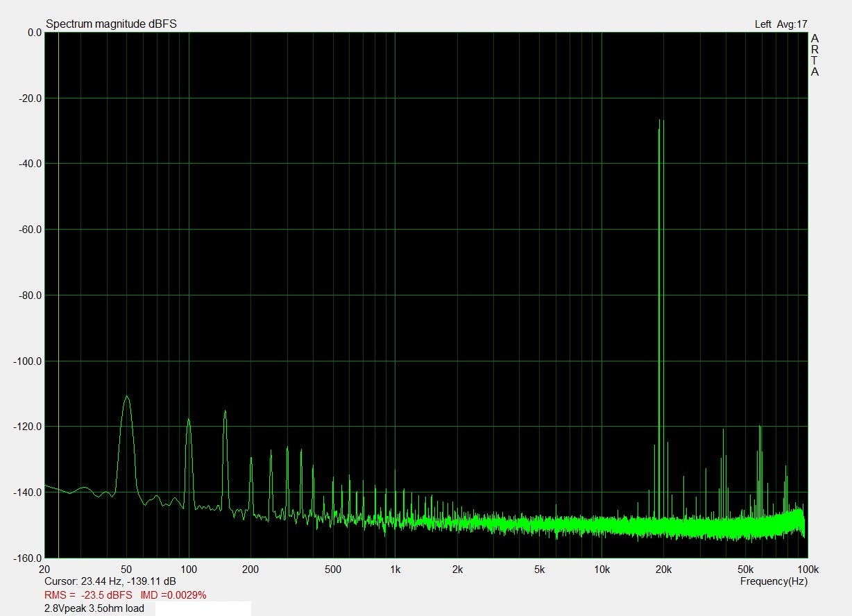Click the 20 frequency axis label

tap(45, 570)
